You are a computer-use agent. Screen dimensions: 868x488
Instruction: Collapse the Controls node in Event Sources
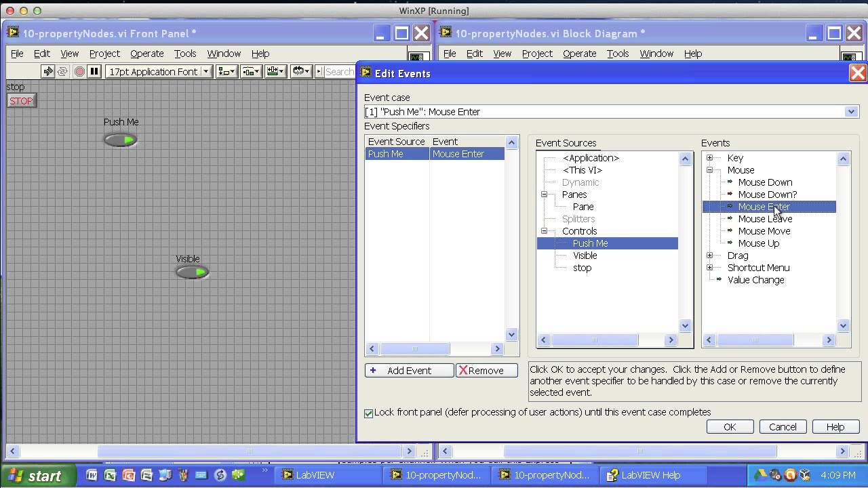pos(544,230)
